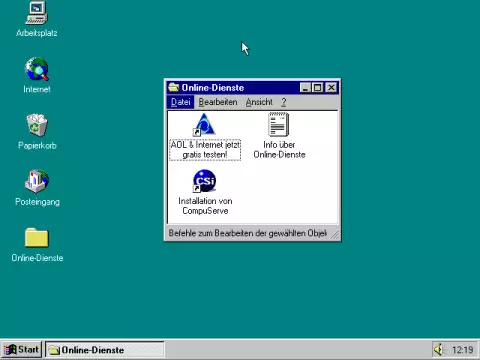Select the Internet globe desktop icon
The width and height of the screenshot is (480, 360).
(37, 69)
